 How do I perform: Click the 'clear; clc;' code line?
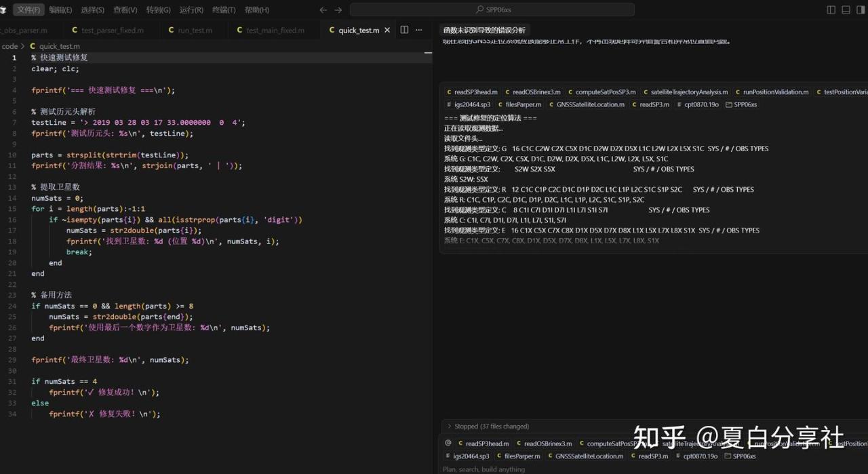55,68
